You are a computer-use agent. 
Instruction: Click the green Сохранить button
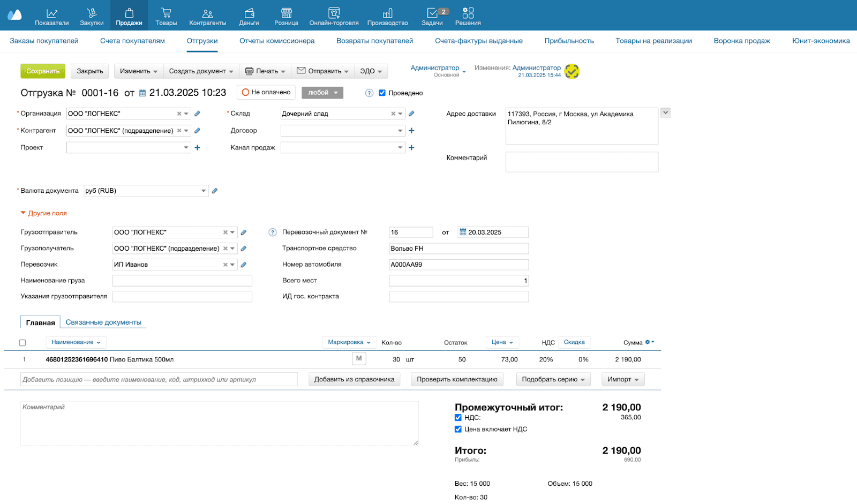(43, 71)
